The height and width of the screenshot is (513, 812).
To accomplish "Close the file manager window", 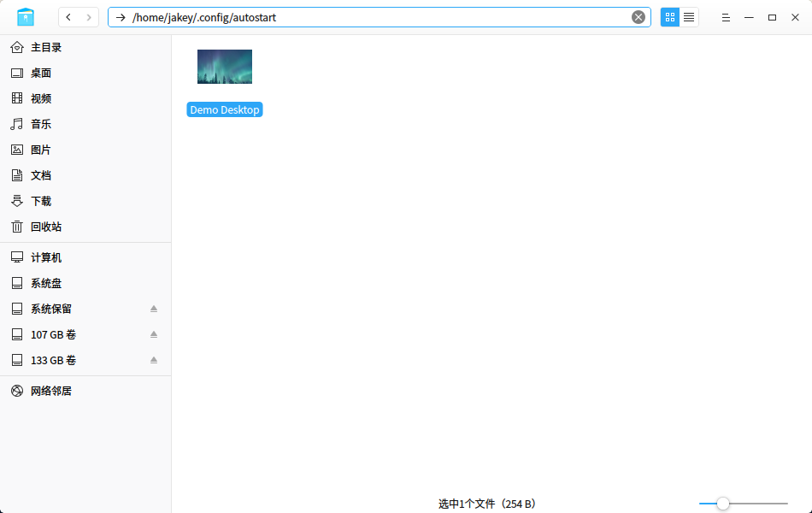I will click(796, 17).
